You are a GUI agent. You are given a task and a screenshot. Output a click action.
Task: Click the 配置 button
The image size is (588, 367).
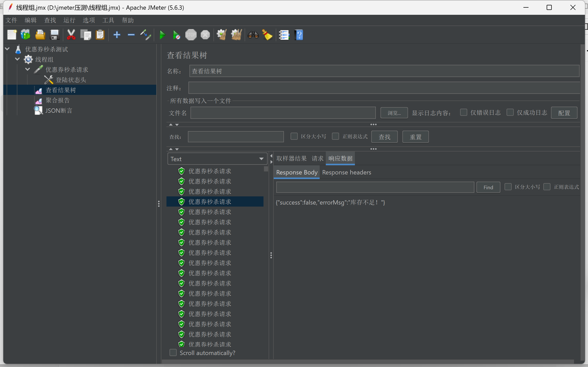pyautogui.click(x=564, y=113)
